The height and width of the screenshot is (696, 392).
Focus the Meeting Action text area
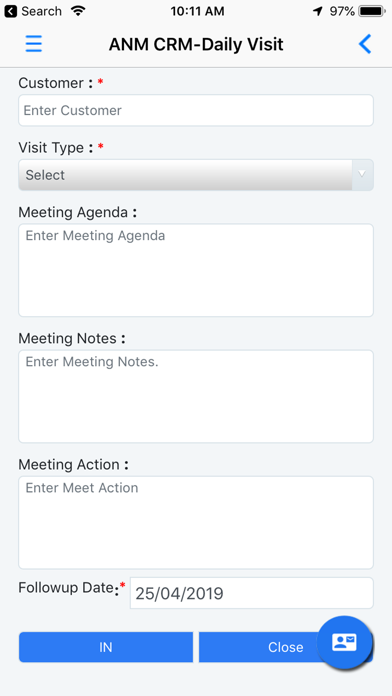196,522
